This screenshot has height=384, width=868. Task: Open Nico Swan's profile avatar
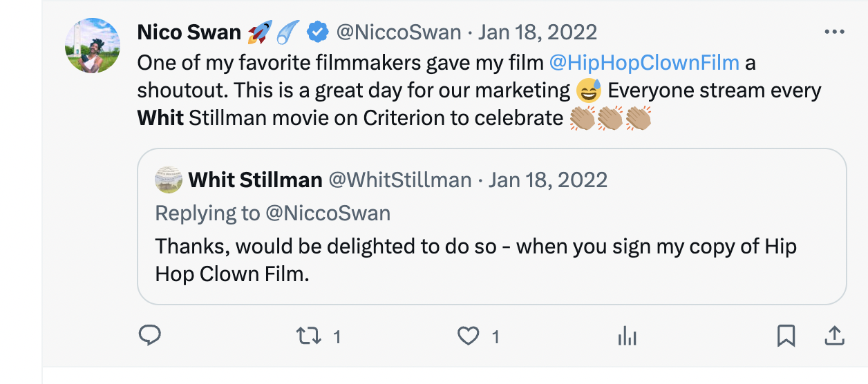click(93, 46)
